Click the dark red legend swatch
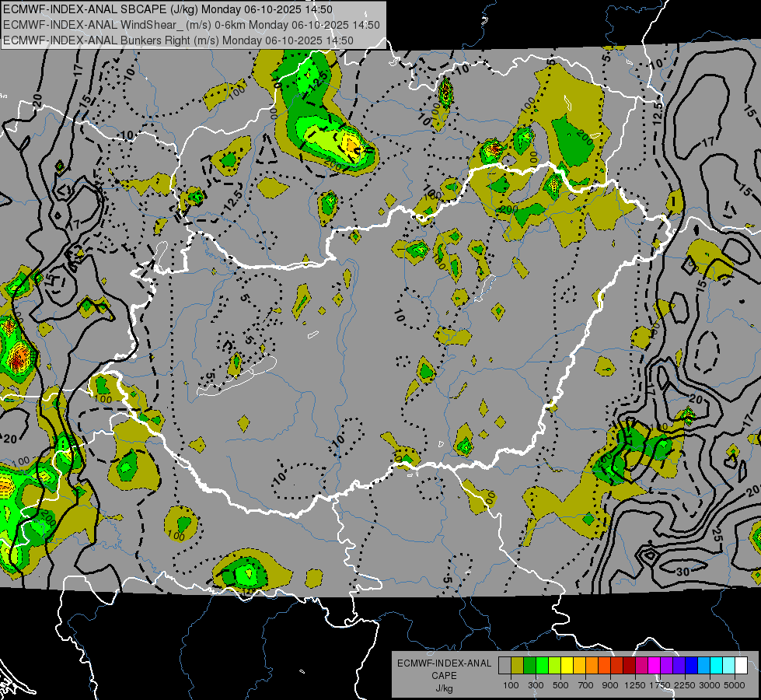Image resolution: width=761 pixels, height=700 pixels. [x=630, y=666]
